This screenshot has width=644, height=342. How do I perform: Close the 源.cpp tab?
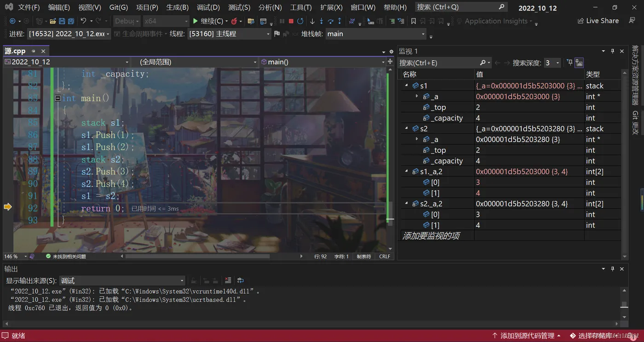coord(43,51)
